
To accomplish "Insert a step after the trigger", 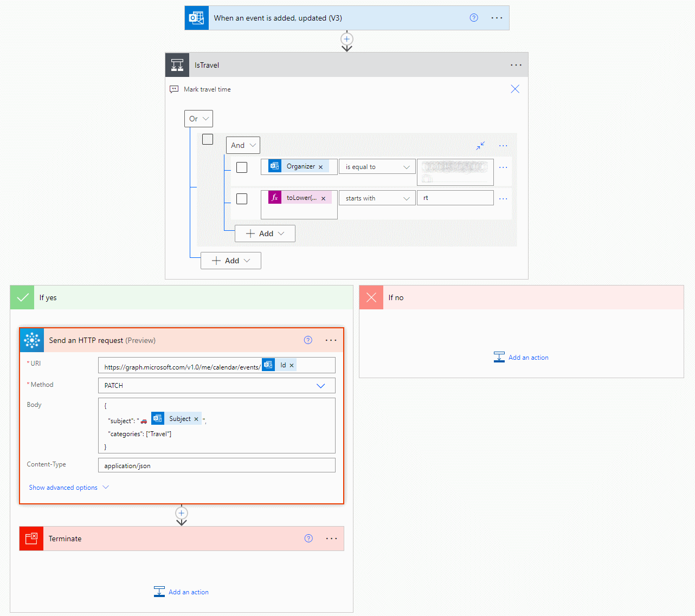I will [347, 39].
